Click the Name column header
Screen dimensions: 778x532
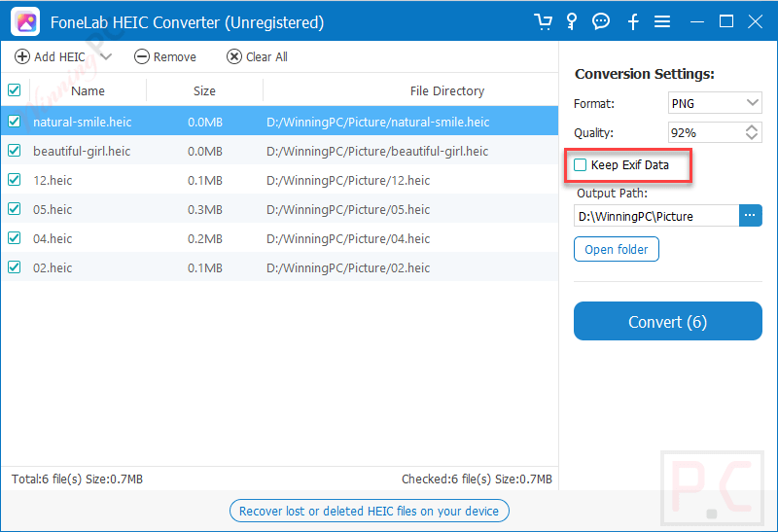coord(88,90)
